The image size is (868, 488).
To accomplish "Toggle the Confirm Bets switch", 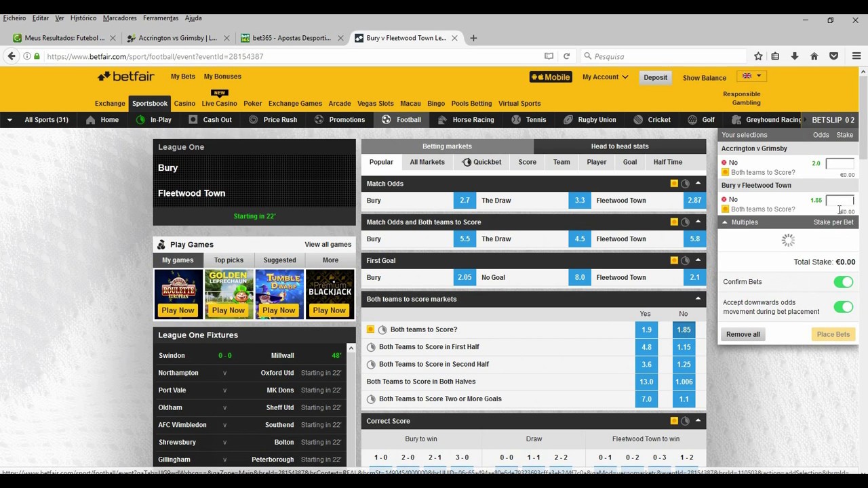I will [x=843, y=282].
